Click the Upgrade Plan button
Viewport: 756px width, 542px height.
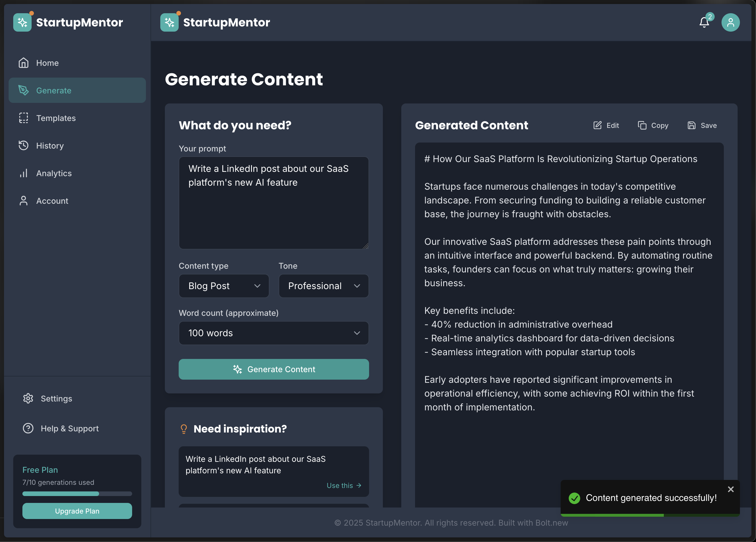[77, 511]
